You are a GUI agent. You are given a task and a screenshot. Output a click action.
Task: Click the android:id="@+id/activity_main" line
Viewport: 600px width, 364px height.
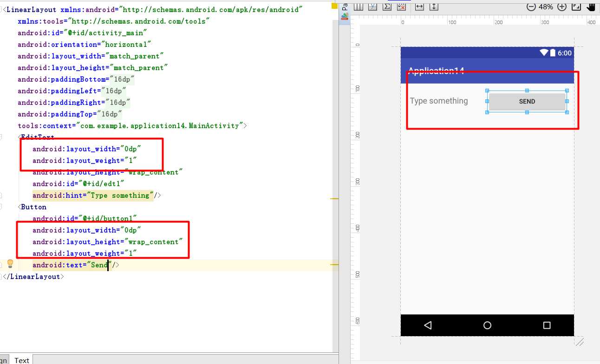coord(83,33)
